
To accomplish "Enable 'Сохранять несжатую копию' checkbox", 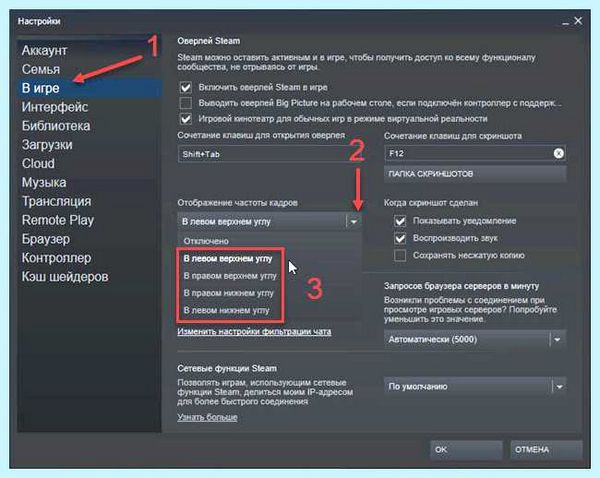I will tap(400, 255).
